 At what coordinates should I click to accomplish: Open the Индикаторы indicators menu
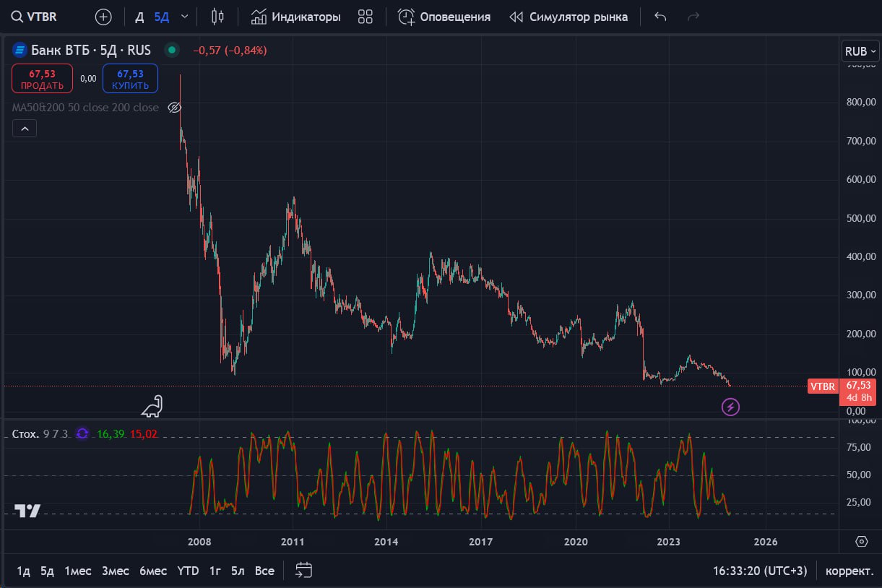tap(295, 17)
